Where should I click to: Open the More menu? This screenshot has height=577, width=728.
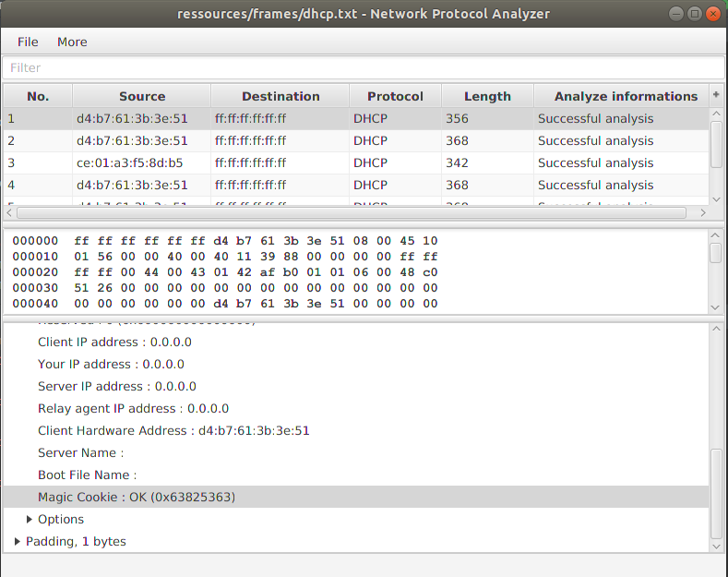pos(72,42)
